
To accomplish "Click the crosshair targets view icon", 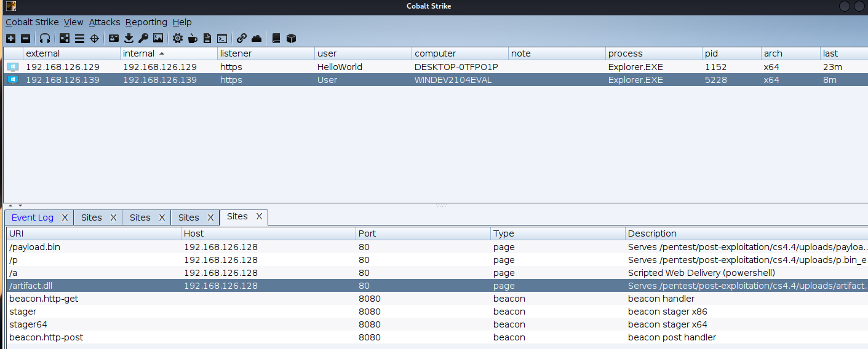I will [94, 38].
